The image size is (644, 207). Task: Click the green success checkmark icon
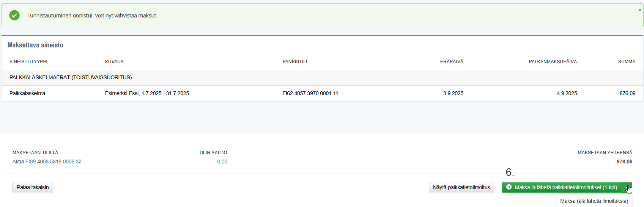pyautogui.click(x=14, y=15)
